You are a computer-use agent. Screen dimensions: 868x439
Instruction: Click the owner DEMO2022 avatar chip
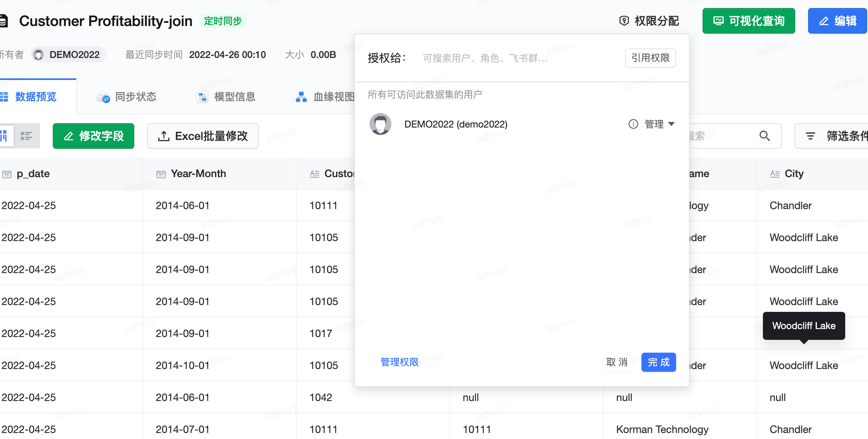[x=68, y=55]
